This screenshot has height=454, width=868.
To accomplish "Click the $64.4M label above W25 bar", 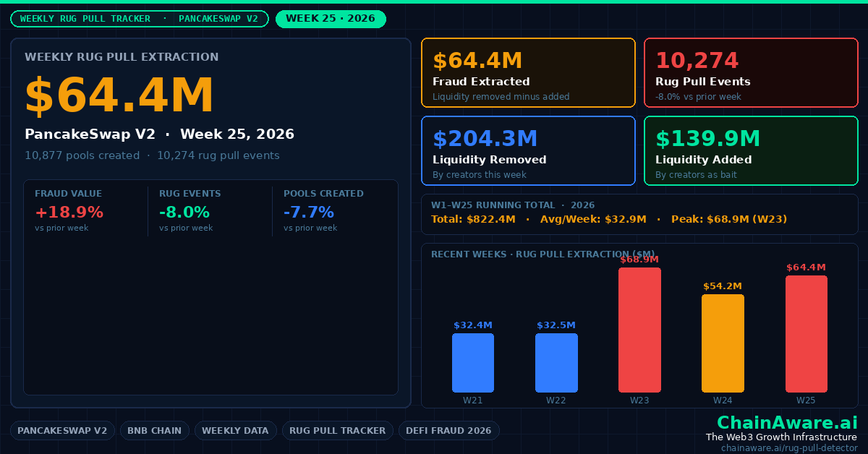I will click(807, 267).
